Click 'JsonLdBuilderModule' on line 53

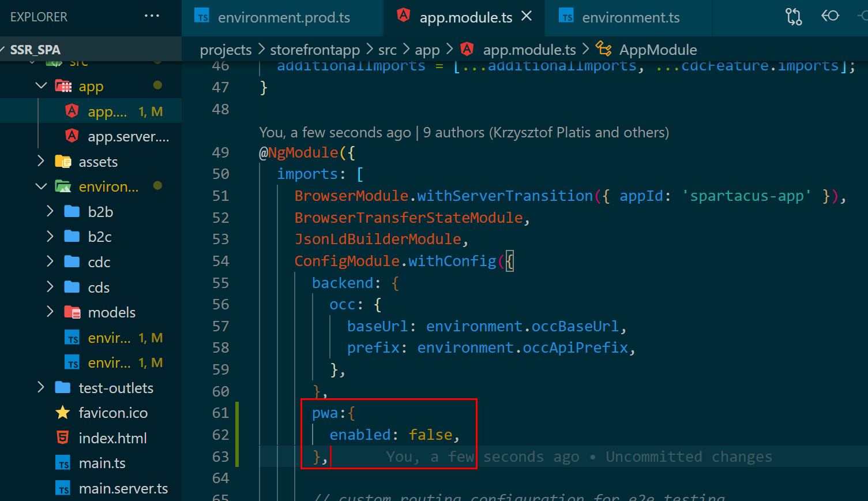tap(378, 239)
